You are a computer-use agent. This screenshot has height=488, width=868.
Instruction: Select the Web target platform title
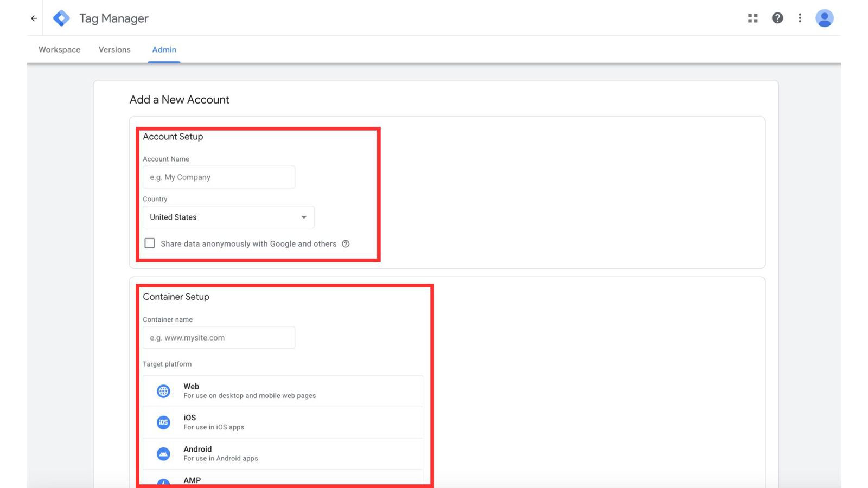click(192, 387)
